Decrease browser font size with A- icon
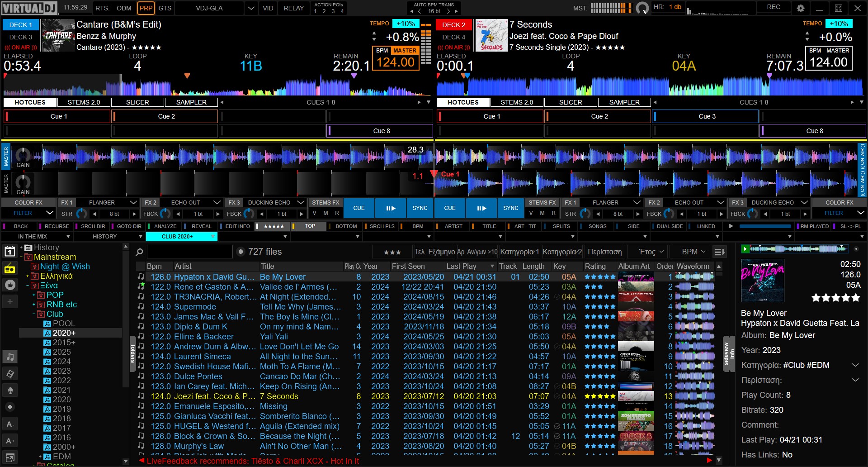The height and width of the screenshot is (467, 868). tap(10, 424)
